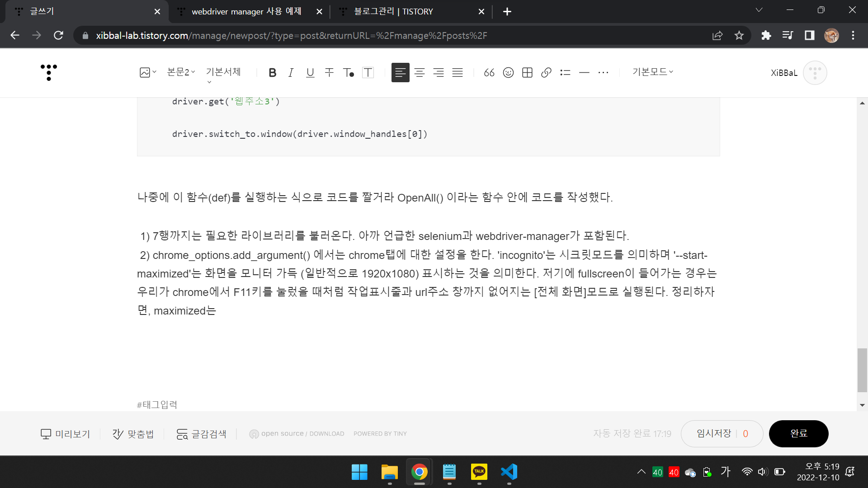868x488 pixels.
Task: Open the text color picker tool
Action: [348, 72]
